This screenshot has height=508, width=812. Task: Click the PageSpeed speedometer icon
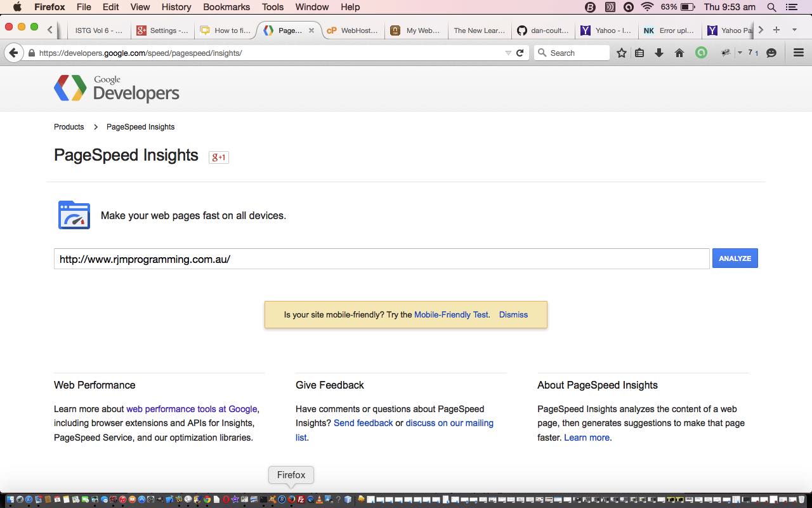click(x=74, y=215)
